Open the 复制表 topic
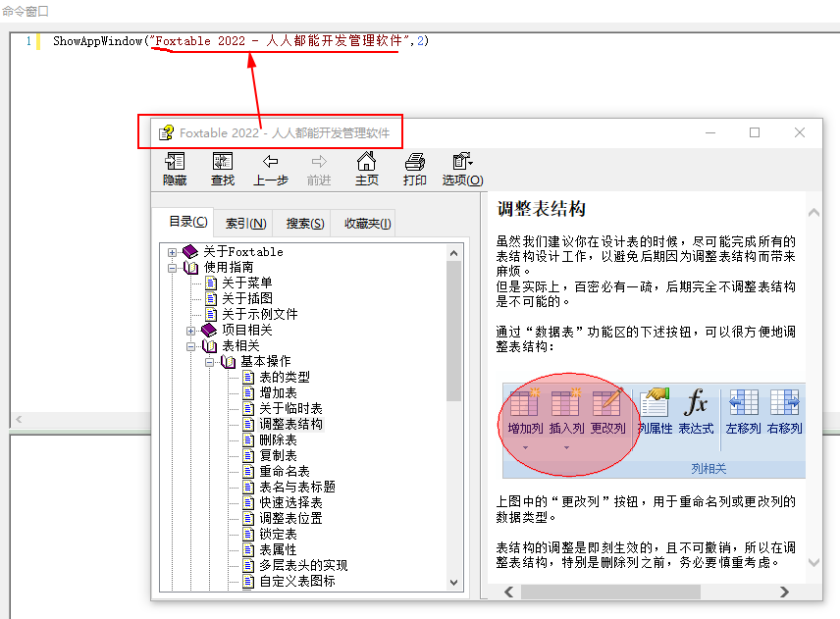Screen dimensions: 840x619 pos(278,456)
